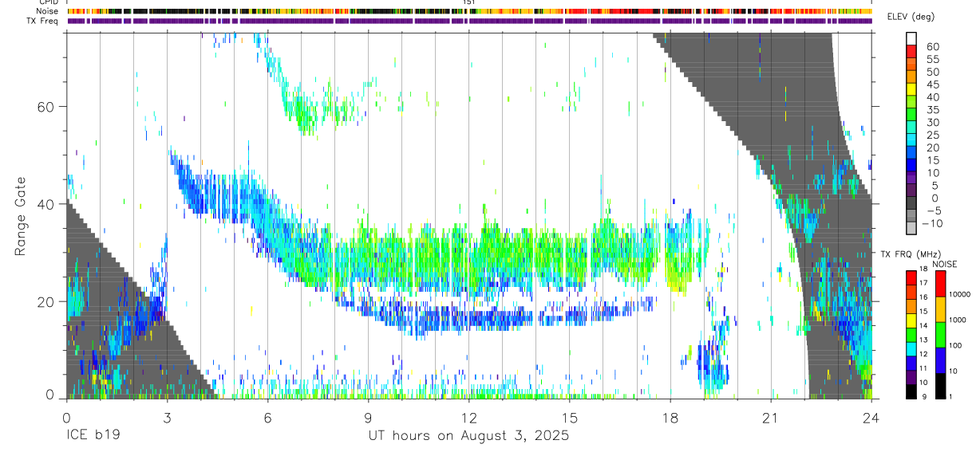The width and height of the screenshot is (980, 452).
Task: Select the blue segment of the NOISE color bar
Action: (941, 360)
